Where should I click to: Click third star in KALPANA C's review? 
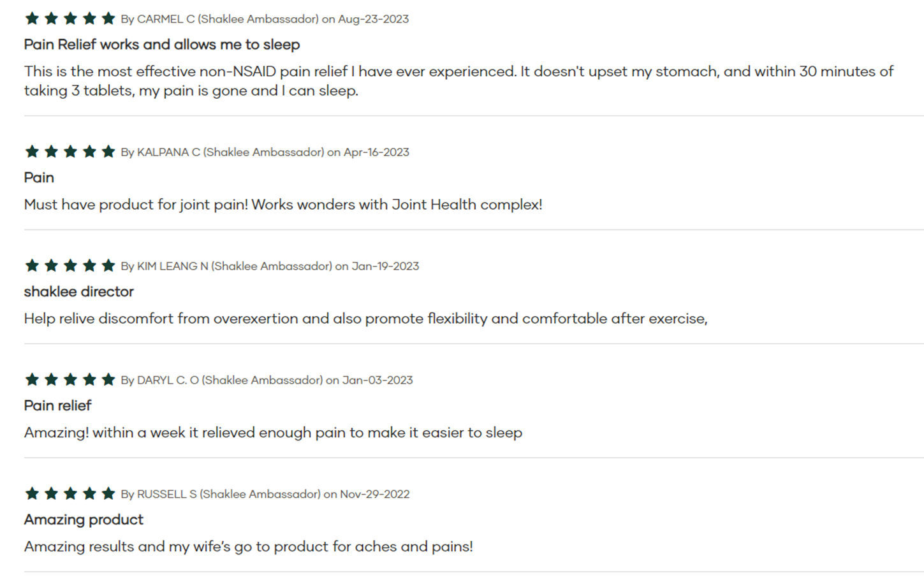click(x=70, y=152)
